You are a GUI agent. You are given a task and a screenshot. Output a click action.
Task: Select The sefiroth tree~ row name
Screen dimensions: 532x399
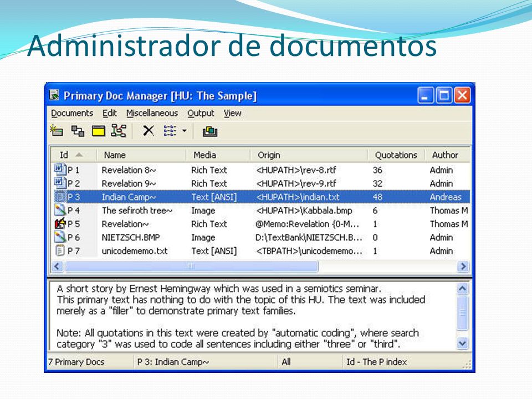(x=137, y=211)
